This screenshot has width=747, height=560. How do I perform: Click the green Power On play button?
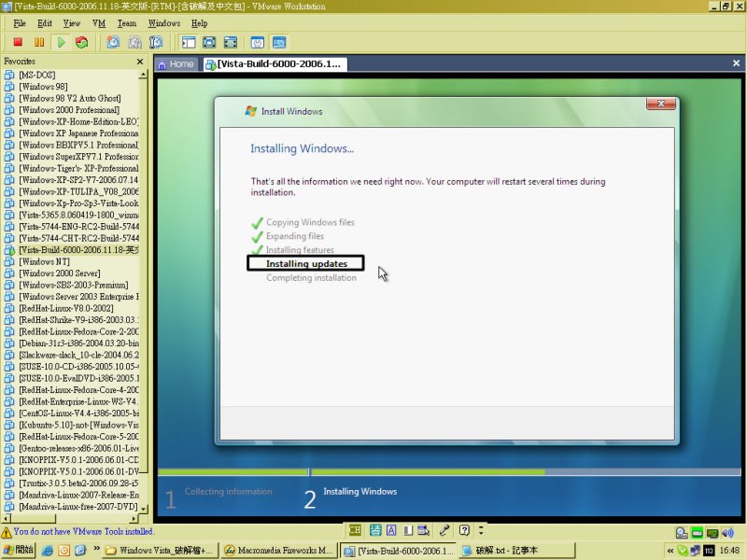coord(61,42)
